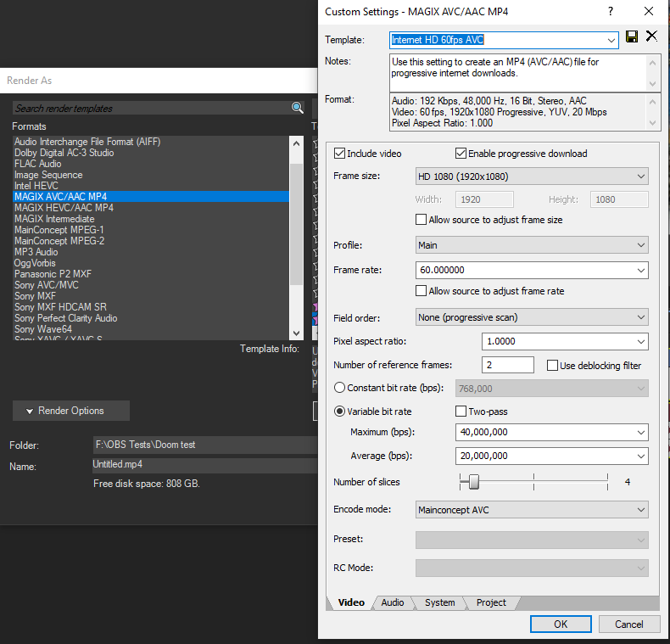Switch to the Video tab

(351, 602)
